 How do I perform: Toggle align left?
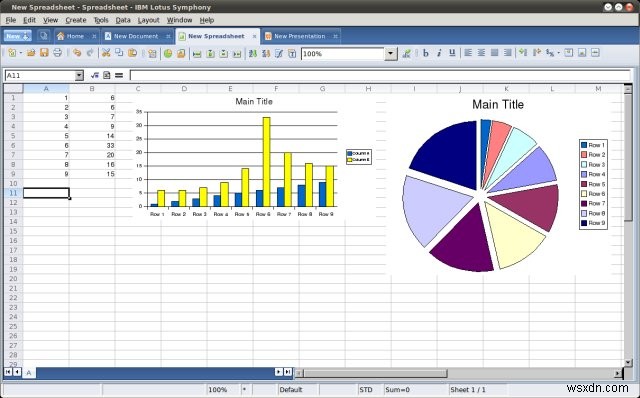pos(468,53)
